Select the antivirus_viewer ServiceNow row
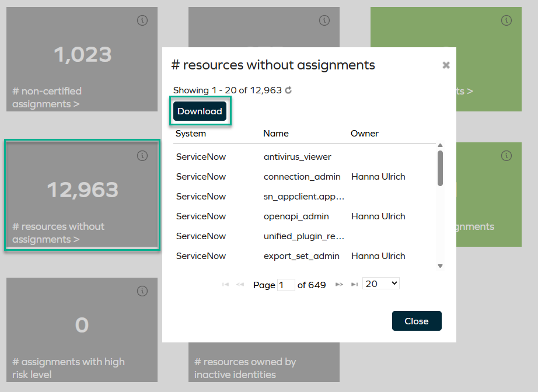538x392 pixels. [263, 156]
